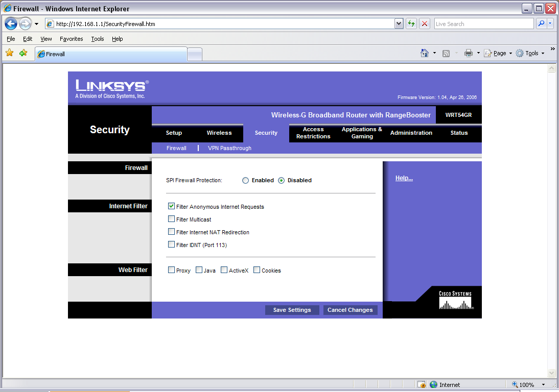Click the Print icon in toolbar
Image resolution: width=559 pixels, height=392 pixels.
(468, 53)
